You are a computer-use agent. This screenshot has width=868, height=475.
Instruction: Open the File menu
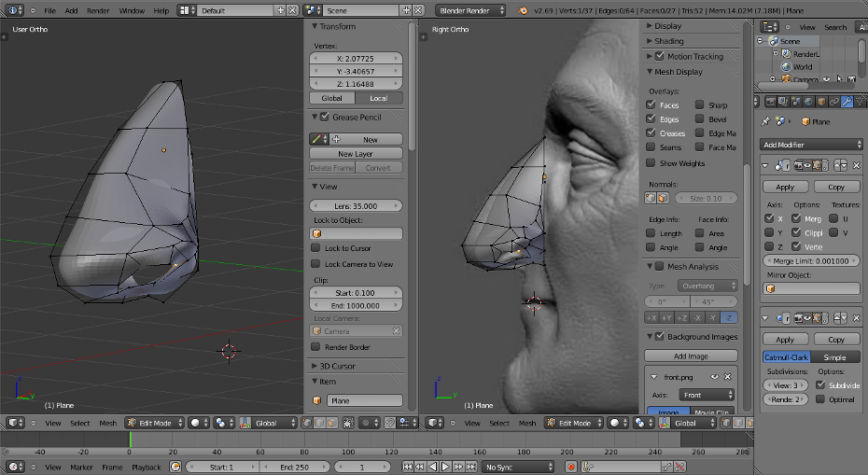pyautogui.click(x=49, y=10)
